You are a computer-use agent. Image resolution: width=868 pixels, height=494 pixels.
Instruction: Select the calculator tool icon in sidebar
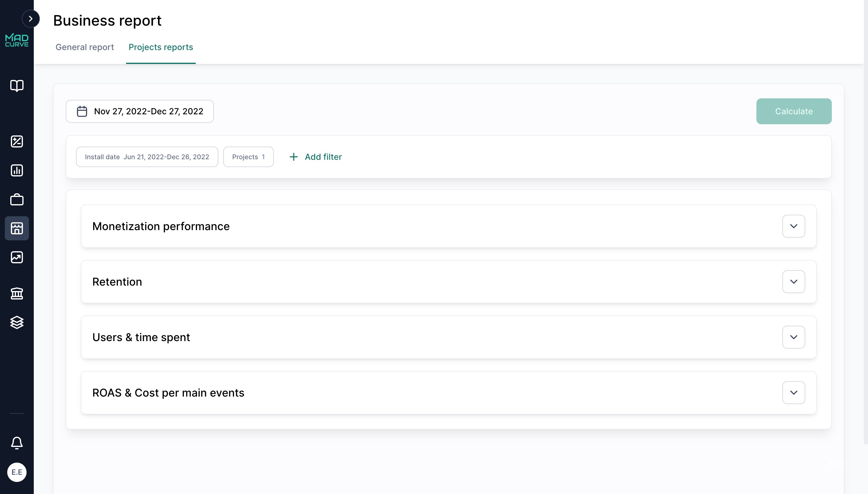17,141
